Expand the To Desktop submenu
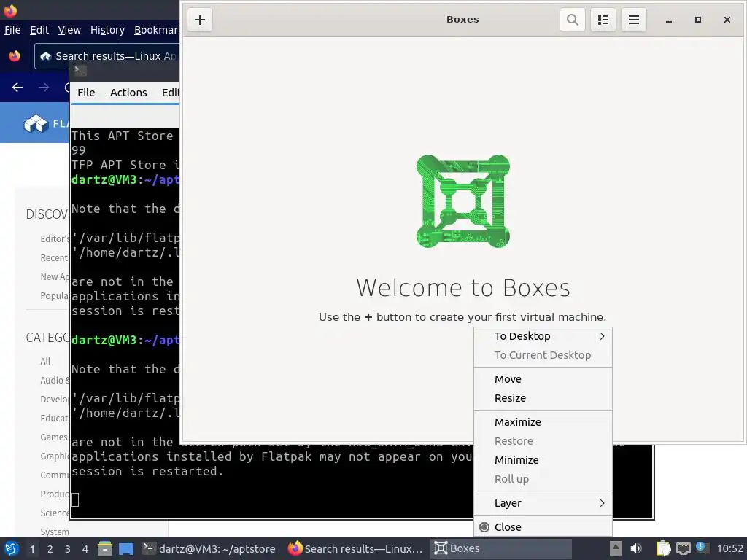 [543, 336]
